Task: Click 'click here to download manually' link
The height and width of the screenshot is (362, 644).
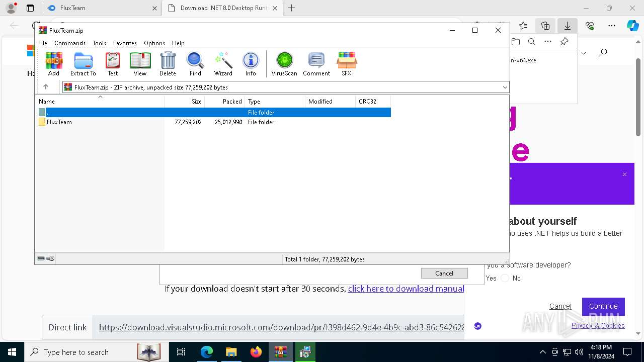Action: click(x=406, y=289)
